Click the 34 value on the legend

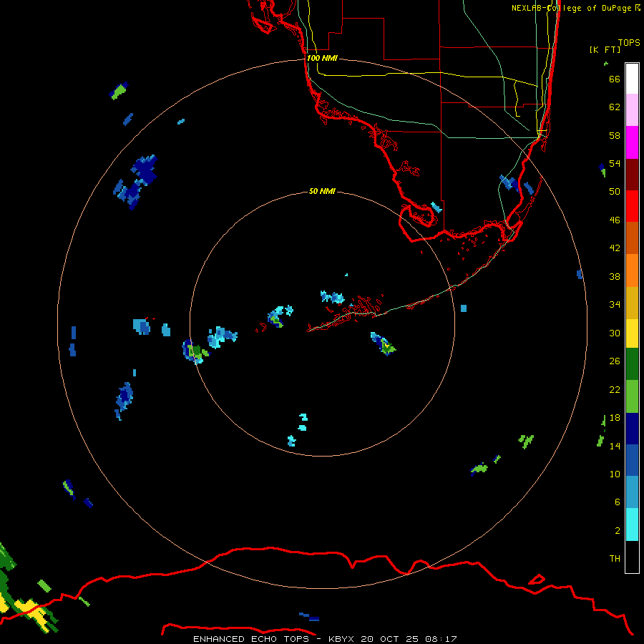click(615, 305)
